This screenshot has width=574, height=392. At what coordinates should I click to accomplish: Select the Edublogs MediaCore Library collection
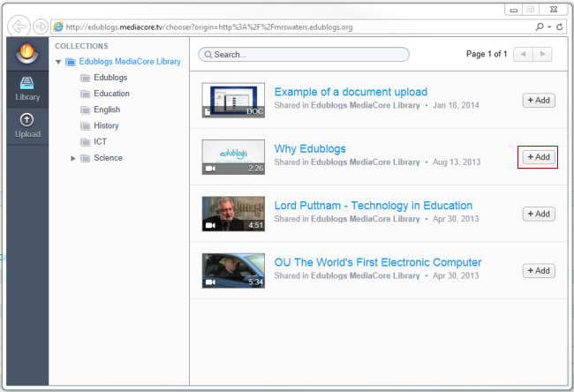coord(130,62)
